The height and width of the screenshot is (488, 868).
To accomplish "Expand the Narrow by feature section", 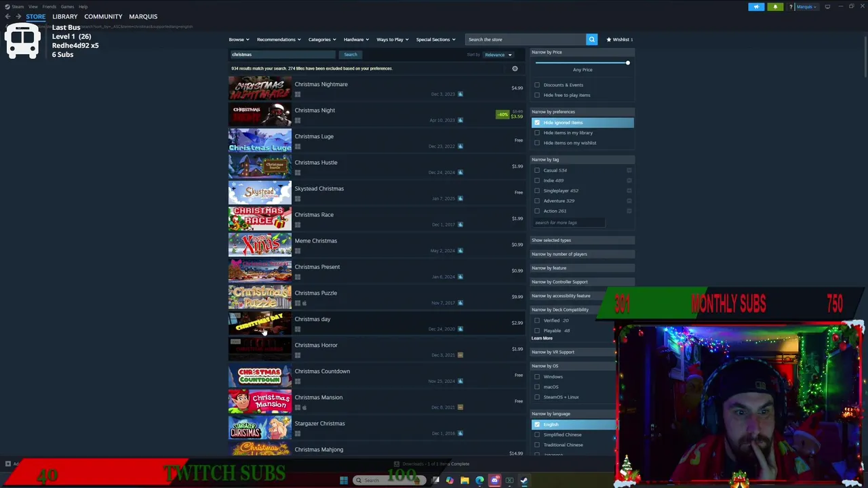I will pos(582,268).
